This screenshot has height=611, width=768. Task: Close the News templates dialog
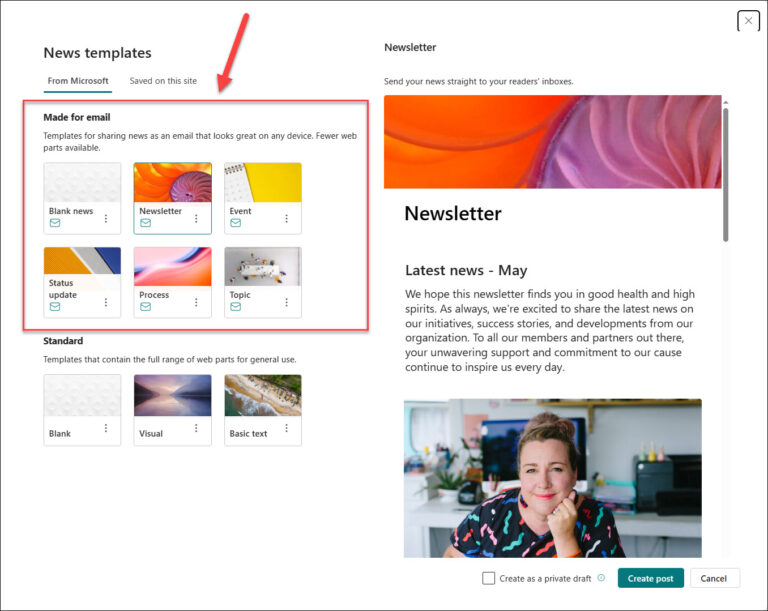point(748,21)
